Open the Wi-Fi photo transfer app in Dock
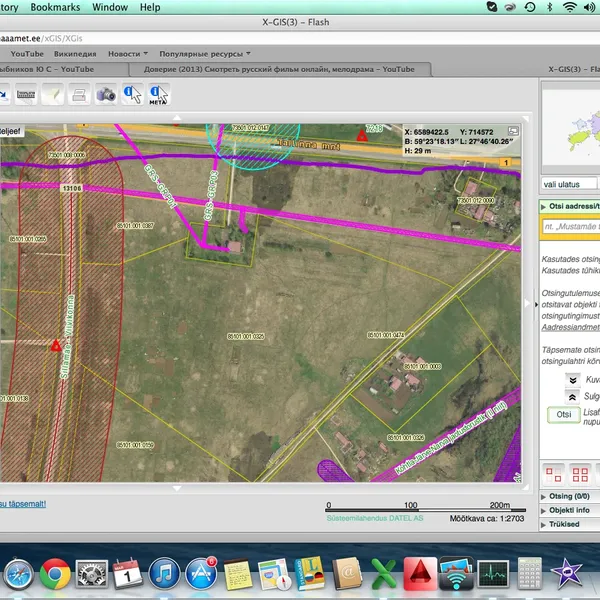Image resolution: width=600 pixels, height=600 pixels. point(456,574)
